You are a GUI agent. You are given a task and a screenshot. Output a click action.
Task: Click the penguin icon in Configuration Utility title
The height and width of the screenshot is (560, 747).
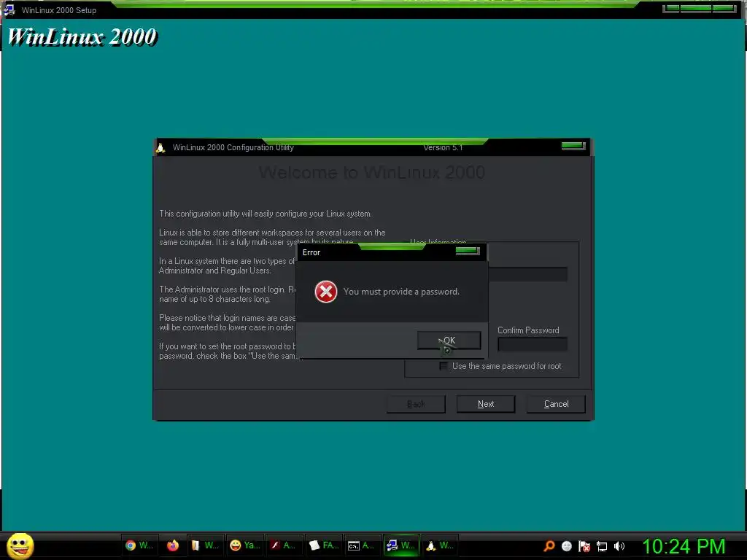pos(161,147)
